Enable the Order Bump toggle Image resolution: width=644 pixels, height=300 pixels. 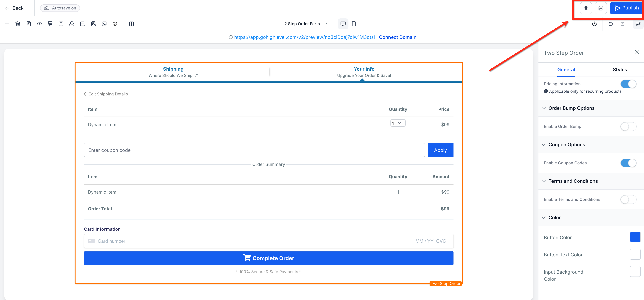point(628,127)
